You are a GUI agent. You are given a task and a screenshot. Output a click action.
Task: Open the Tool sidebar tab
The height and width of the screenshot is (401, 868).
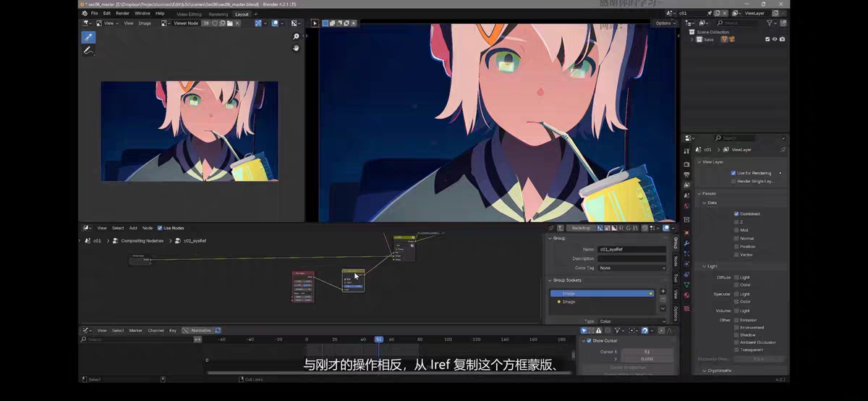point(676,278)
